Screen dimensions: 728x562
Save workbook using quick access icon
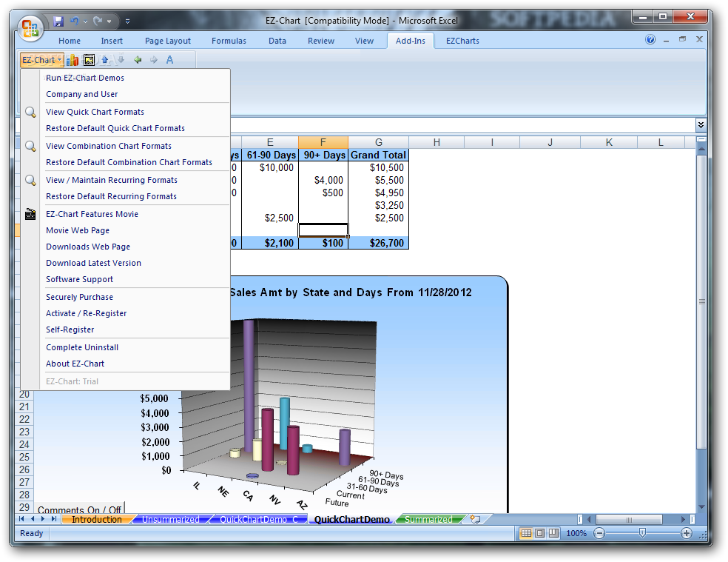click(58, 21)
